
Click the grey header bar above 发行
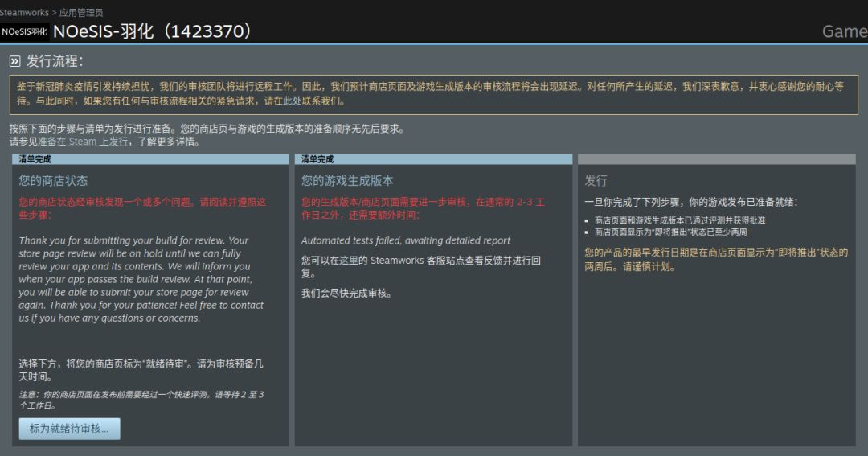(716, 159)
